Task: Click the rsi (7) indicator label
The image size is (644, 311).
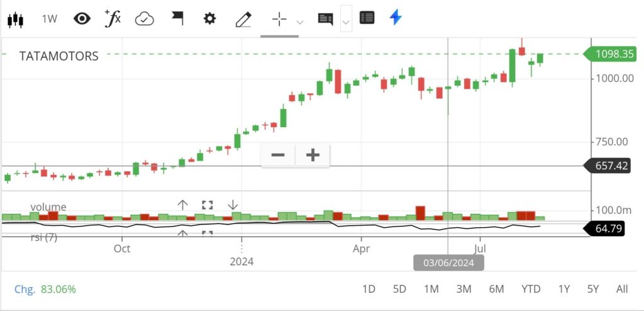Action: 44,237
